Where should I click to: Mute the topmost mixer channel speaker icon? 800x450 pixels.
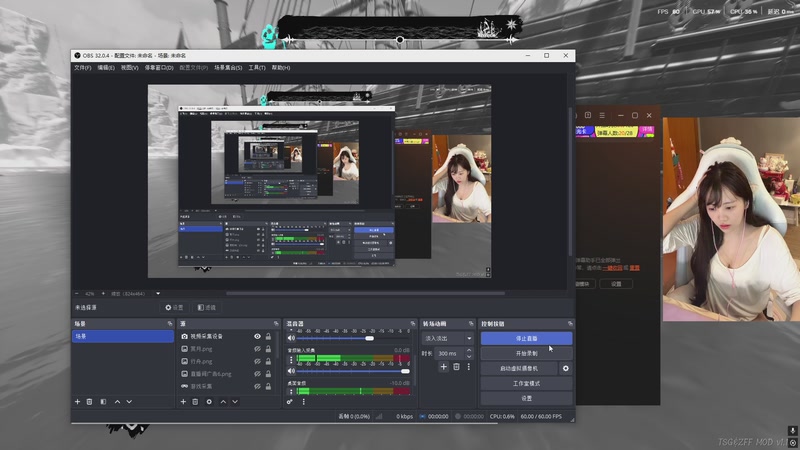291,338
